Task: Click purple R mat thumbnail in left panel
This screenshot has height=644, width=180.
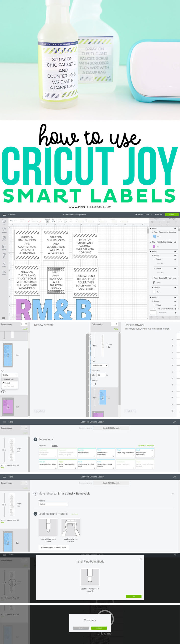Action: pyautogui.click(x=8, y=407)
